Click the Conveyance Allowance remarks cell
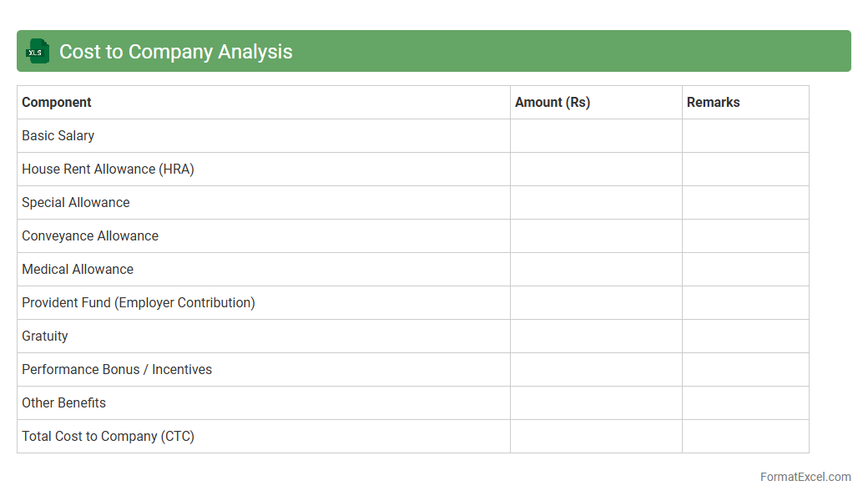868x501 pixels. [x=745, y=235]
